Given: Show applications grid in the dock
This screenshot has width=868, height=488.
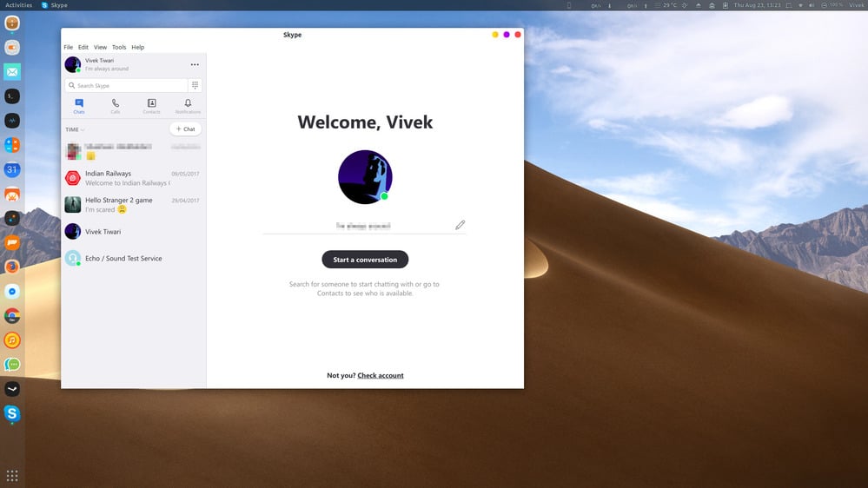Looking at the screenshot, I should tap(12, 476).
